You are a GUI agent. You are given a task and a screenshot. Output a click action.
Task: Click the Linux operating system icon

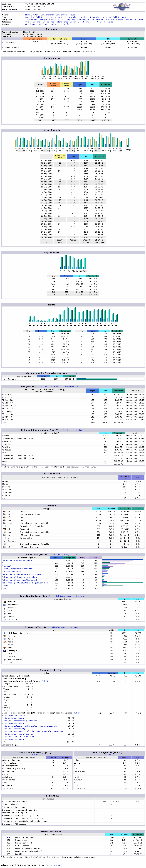(4, 611)
